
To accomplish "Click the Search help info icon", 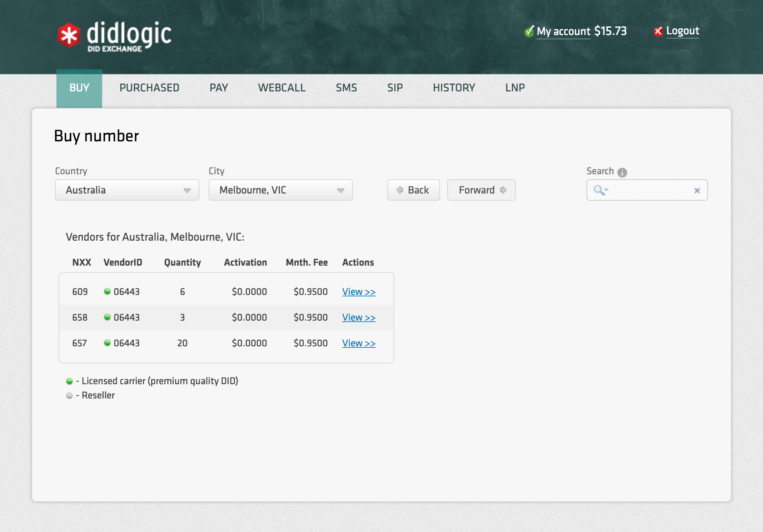I will (x=622, y=172).
